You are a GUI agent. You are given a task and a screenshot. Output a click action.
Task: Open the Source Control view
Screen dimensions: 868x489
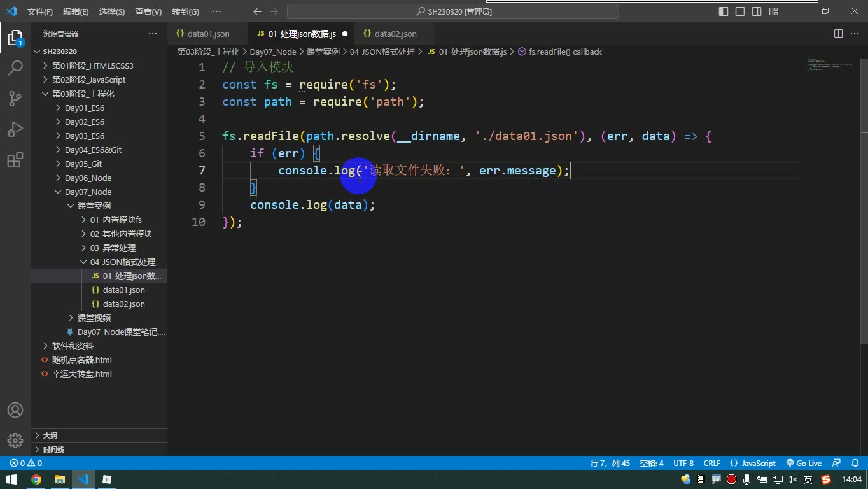15,98
